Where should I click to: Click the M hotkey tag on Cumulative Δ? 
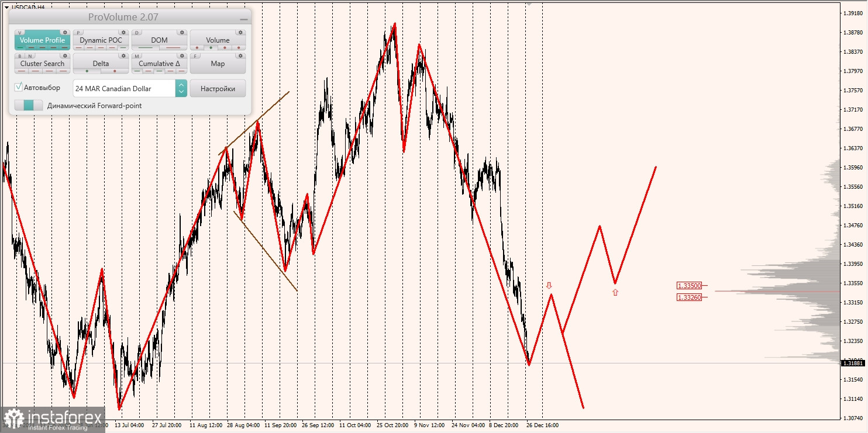[137, 56]
